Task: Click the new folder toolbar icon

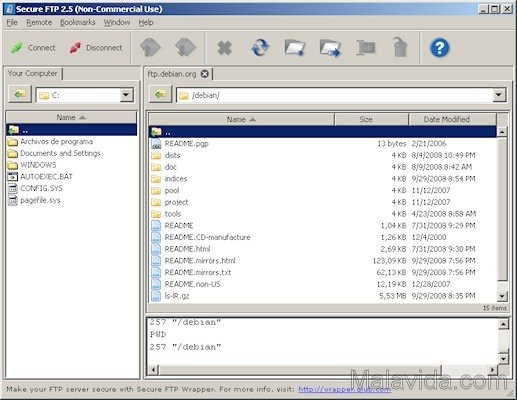Action: [x=295, y=48]
